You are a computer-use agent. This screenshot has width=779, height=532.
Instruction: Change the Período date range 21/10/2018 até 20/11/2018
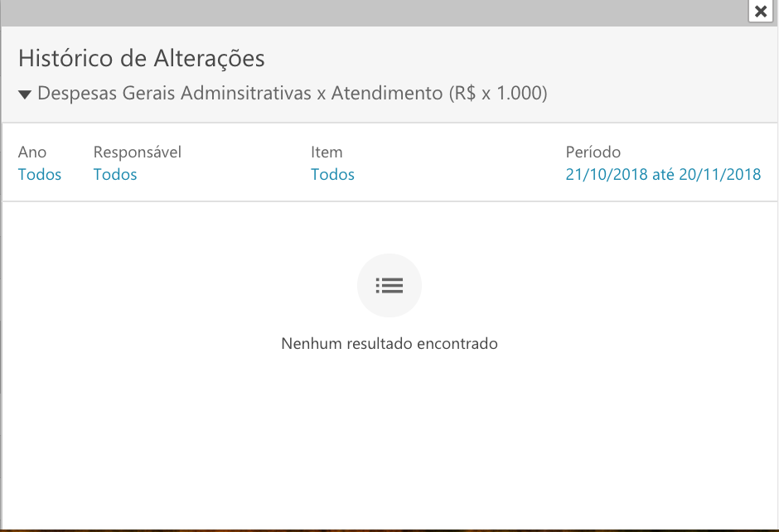pos(663,174)
